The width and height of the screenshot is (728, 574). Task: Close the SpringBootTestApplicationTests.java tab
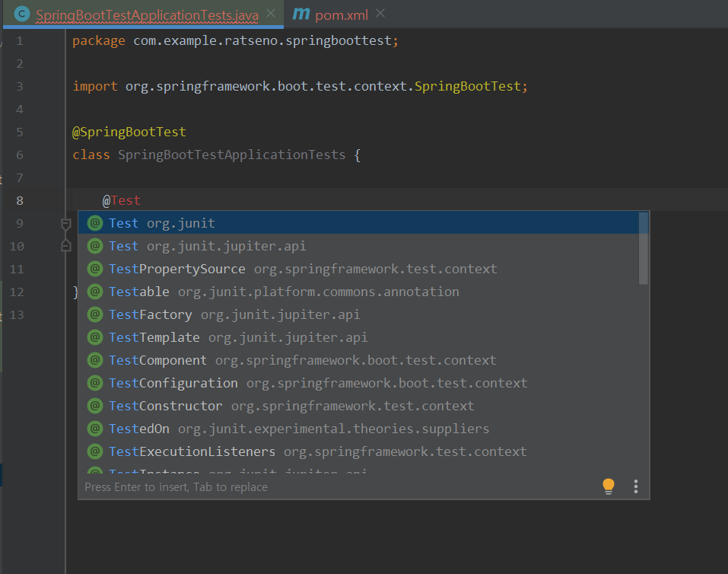click(271, 14)
